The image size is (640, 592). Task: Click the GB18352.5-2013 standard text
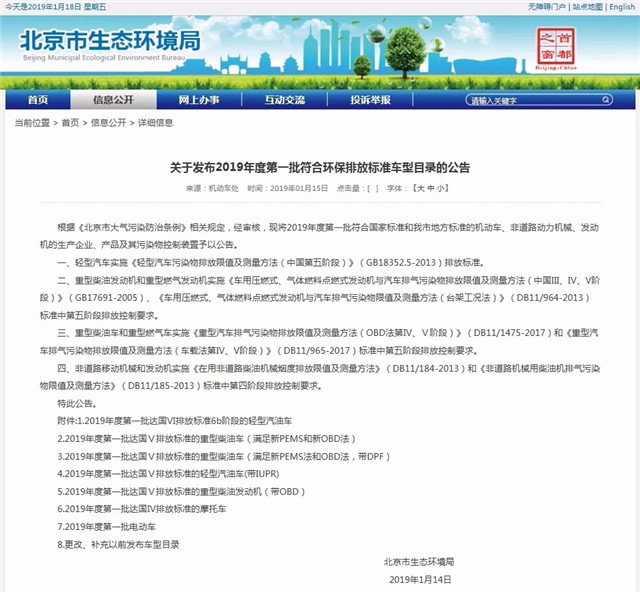pos(400,262)
